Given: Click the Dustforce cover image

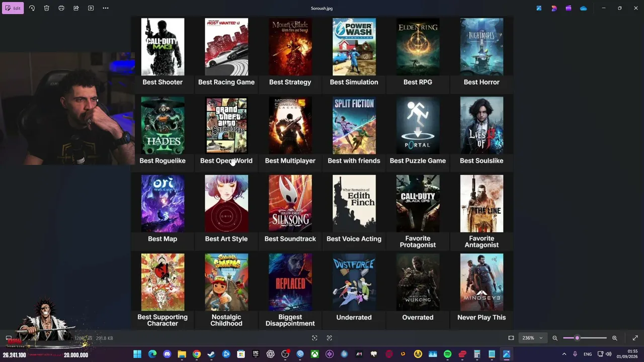Looking at the screenshot, I should pos(354,282).
